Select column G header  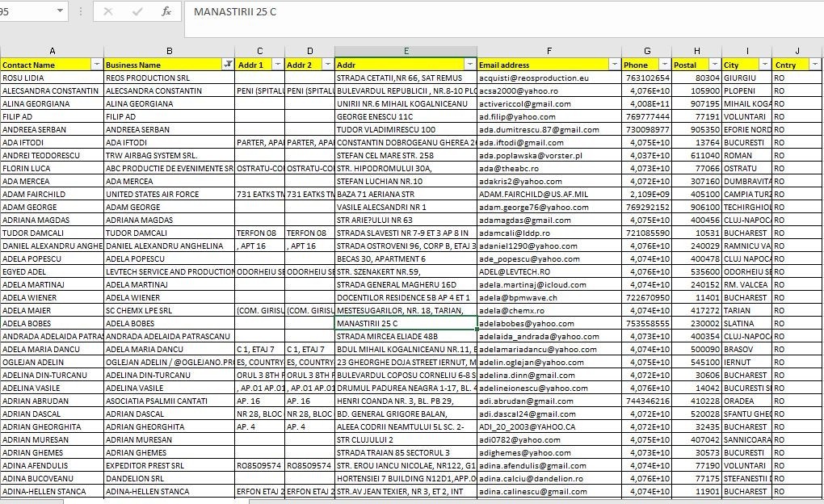647,51
